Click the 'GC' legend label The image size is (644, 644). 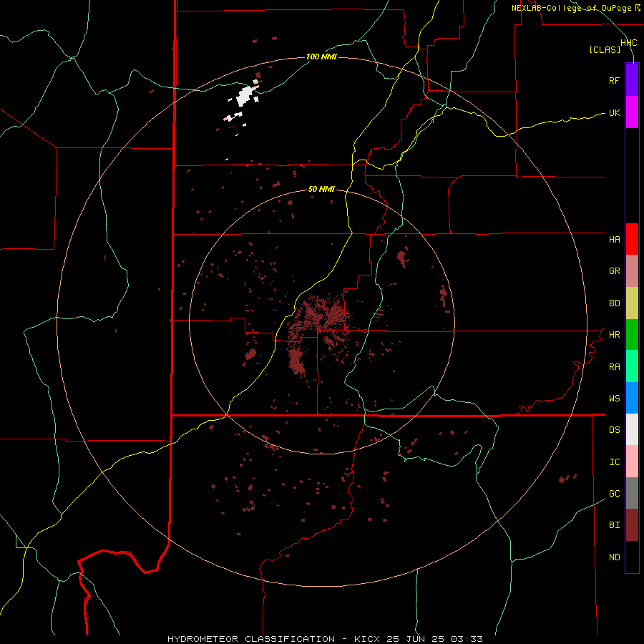pyautogui.click(x=614, y=494)
